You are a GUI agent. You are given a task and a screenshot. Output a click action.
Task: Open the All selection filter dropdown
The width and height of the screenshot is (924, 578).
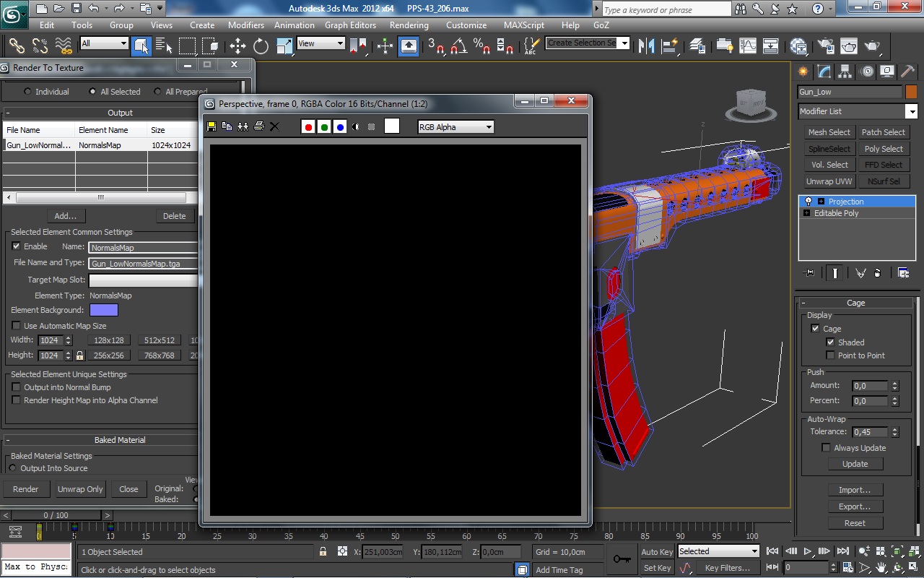(104, 43)
